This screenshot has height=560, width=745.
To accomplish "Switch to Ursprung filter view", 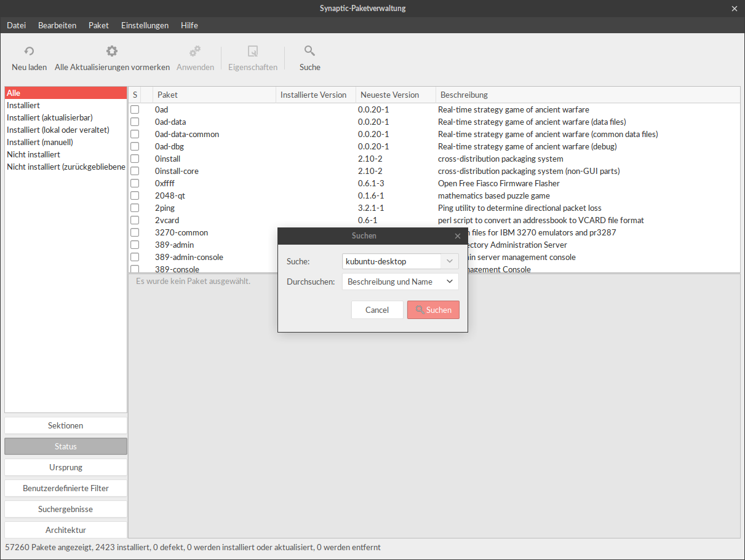I will click(x=66, y=467).
